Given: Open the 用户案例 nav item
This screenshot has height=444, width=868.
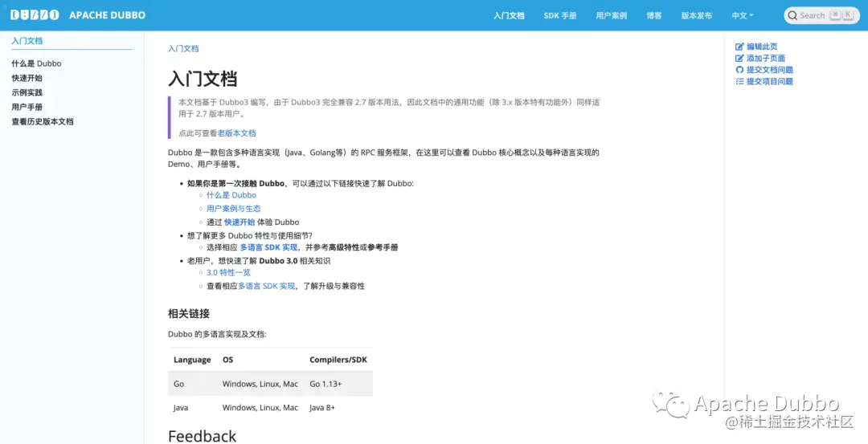Looking at the screenshot, I should (x=611, y=15).
